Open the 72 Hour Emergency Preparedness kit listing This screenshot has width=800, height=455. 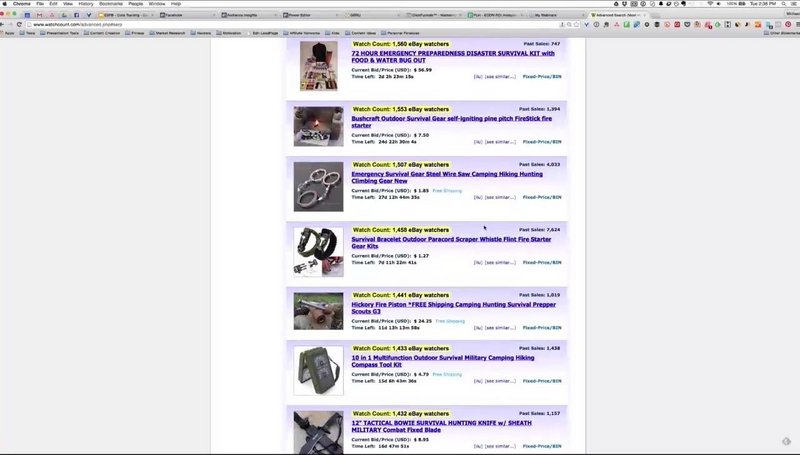(x=453, y=57)
